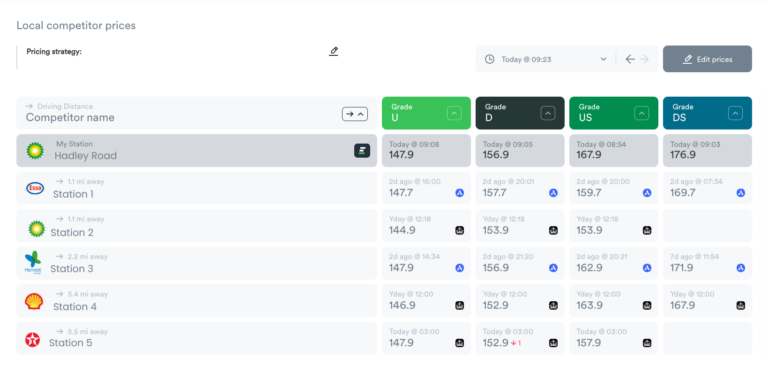This screenshot has width=768, height=373.
Task: Click My Station price 167.9
Action: coord(589,155)
